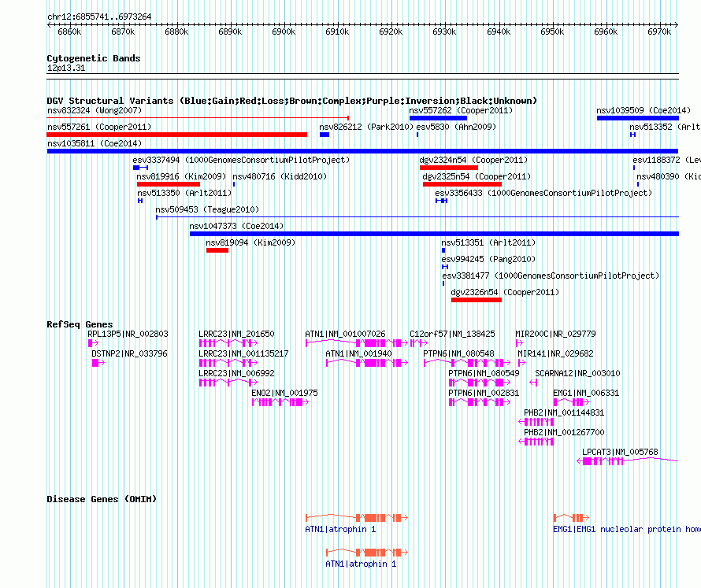
Task: Open the EMG1 nucleolar protein link
Action: [627, 530]
